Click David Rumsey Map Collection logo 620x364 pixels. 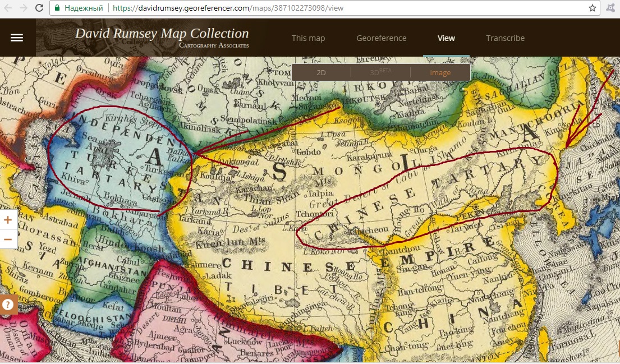click(162, 34)
